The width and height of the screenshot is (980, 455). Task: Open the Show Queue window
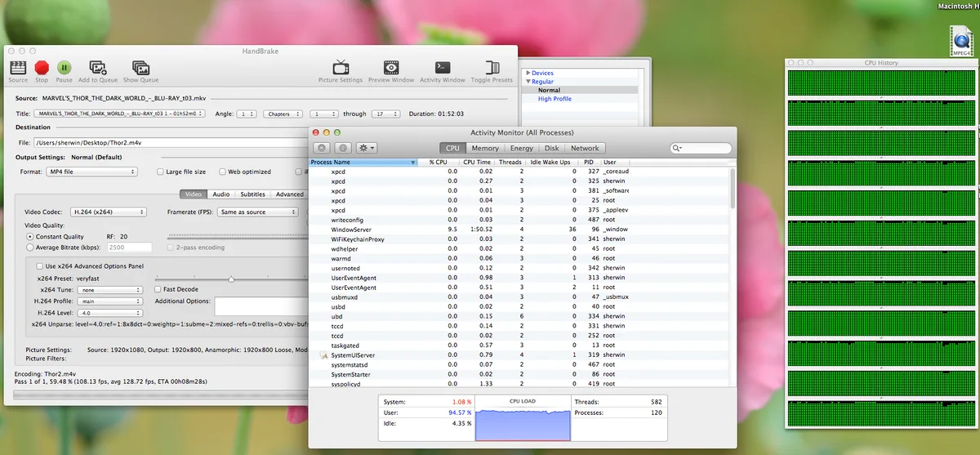coord(140,68)
